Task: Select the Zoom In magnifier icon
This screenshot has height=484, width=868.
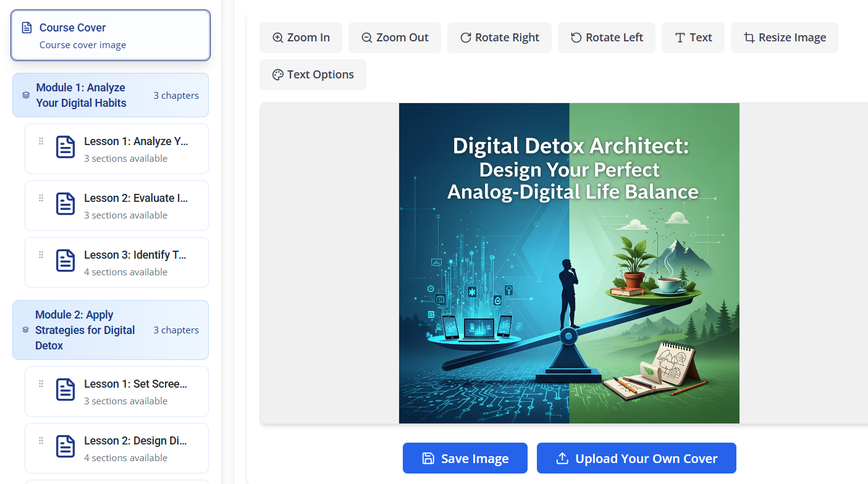Action: 278,38
